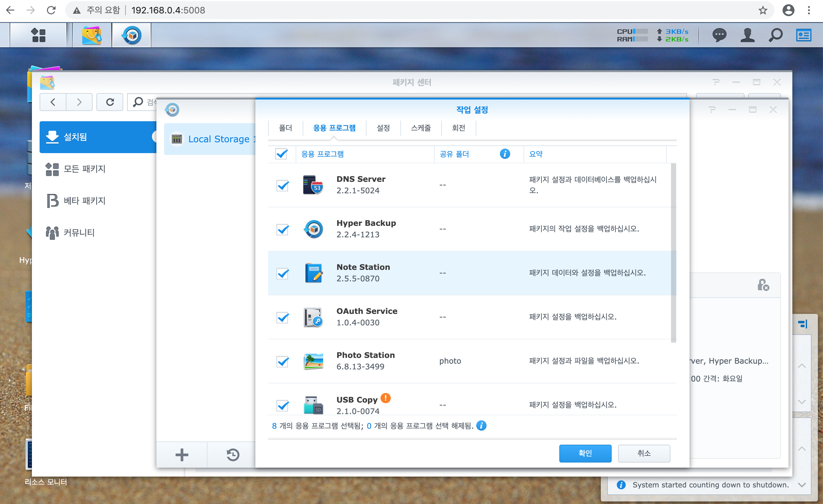Open the widgets panel icon
This screenshot has height=504, width=823.
pyautogui.click(x=803, y=35)
